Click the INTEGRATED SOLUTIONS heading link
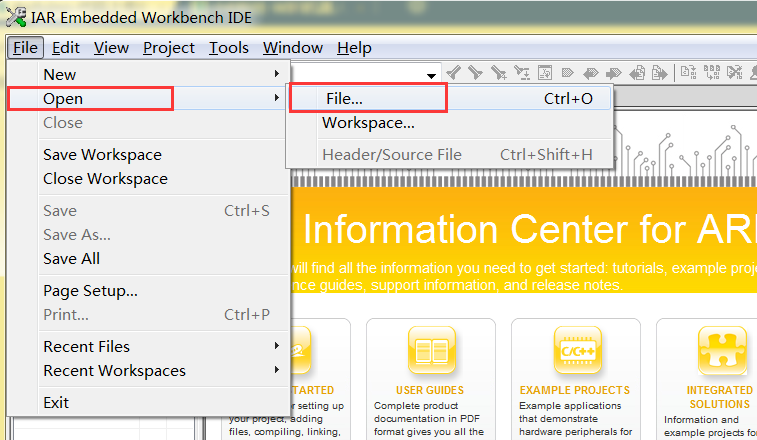Viewport: 757px width, 440px height. (x=719, y=397)
